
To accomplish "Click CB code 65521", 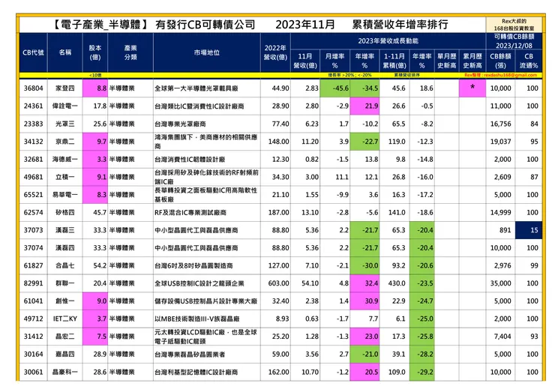I will pyautogui.click(x=33, y=195).
